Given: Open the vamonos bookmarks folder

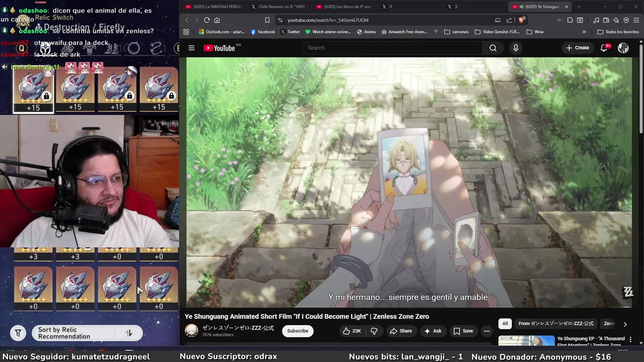Looking at the screenshot, I should click(456, 32).
